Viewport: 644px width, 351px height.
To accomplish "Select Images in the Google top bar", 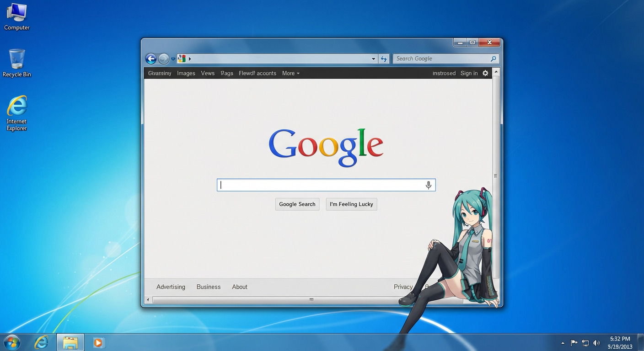I will pos(186,73).
